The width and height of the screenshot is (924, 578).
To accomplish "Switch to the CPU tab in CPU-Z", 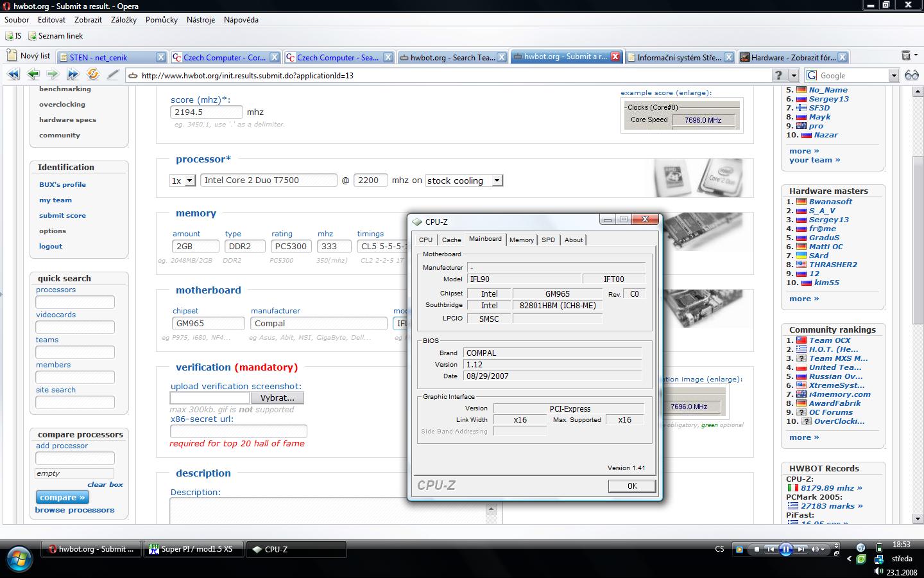I will 426,240.
